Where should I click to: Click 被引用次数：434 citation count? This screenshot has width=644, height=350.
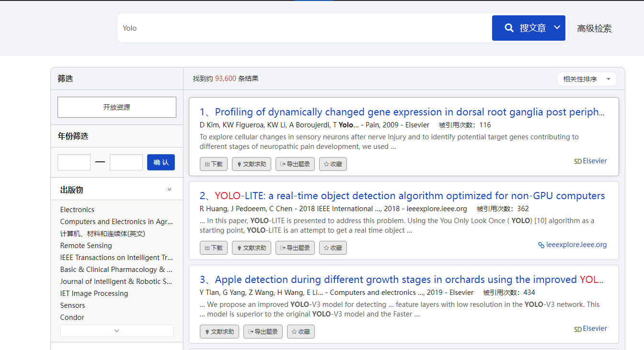[x=509, y=293]
